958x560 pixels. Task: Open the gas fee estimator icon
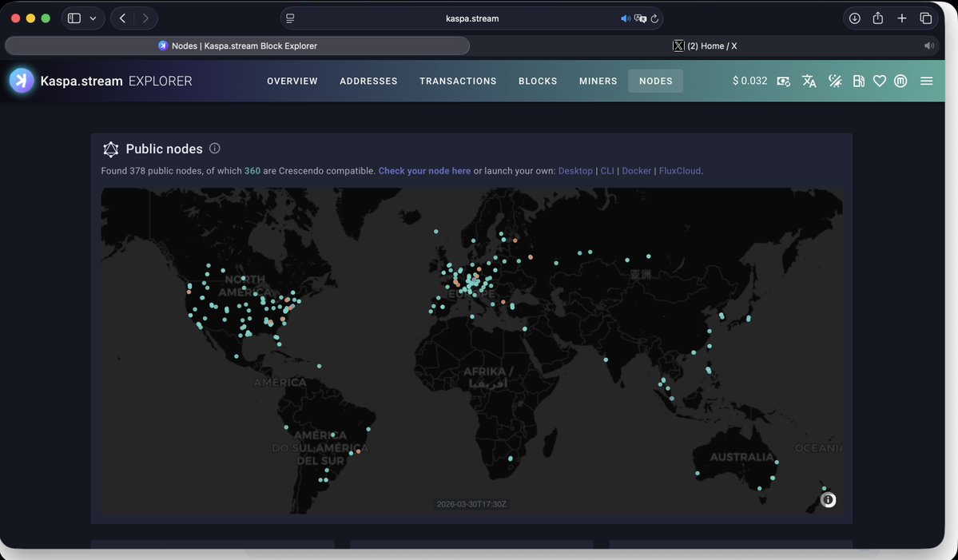pyautogui.click(x=858, y=81)
